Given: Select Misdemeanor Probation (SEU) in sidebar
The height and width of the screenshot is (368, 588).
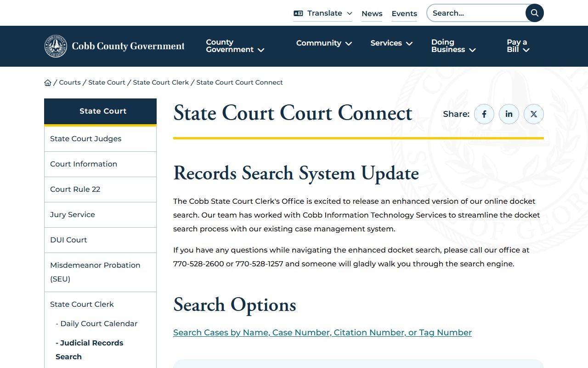Looking at the screenshot, I should click(x=100, y=272).
